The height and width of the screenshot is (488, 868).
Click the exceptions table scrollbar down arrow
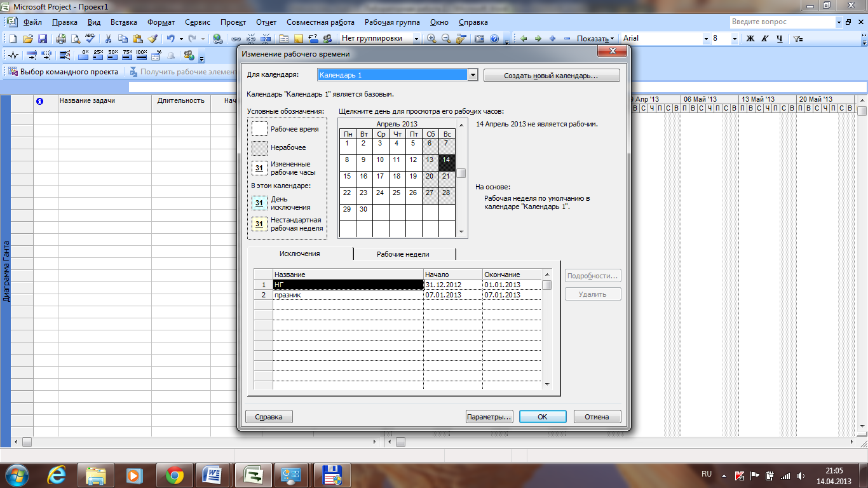547,384
